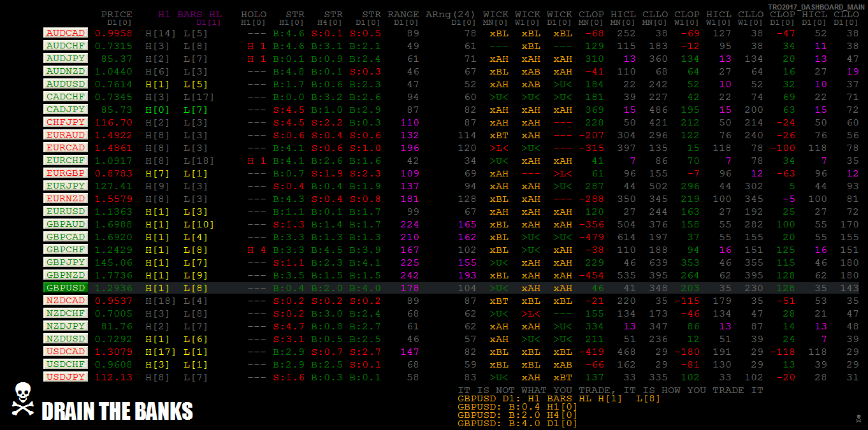Open the AUDUSD symbol button
Screen dimensions: 868x430
coord(66,84)
